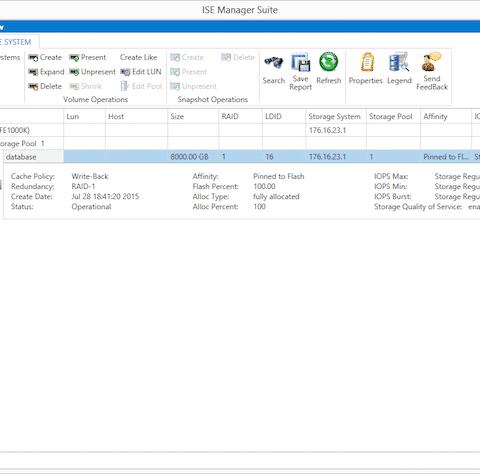Click the snapshot Present icon

tap(175, 72)
